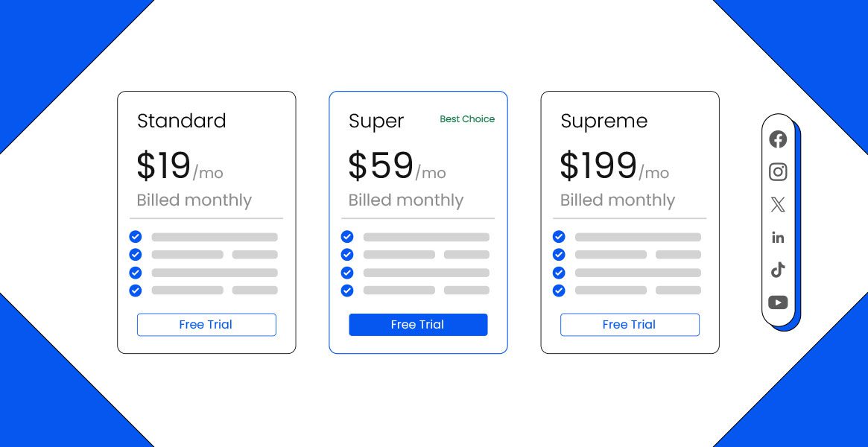Viewport: 868px width, 447px height.
Task: Click the fourth checkmark icon on Super plan
Action: tap(347, 291)
